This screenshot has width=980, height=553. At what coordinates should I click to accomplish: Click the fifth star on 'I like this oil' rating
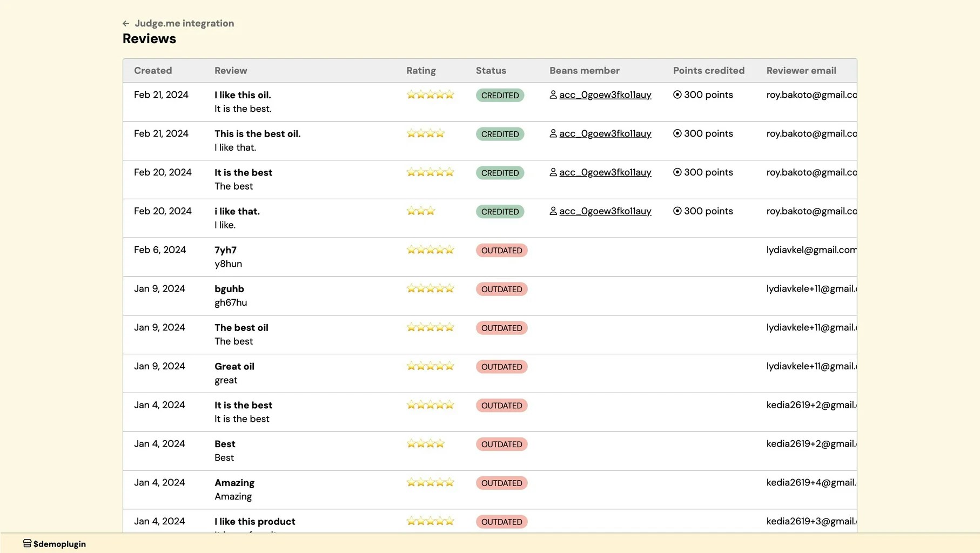[449, 95]
